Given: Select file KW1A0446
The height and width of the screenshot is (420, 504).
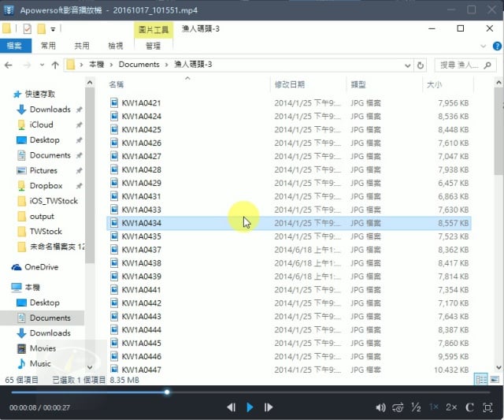Looking at the screenshot, I should (x=142, y=357).
